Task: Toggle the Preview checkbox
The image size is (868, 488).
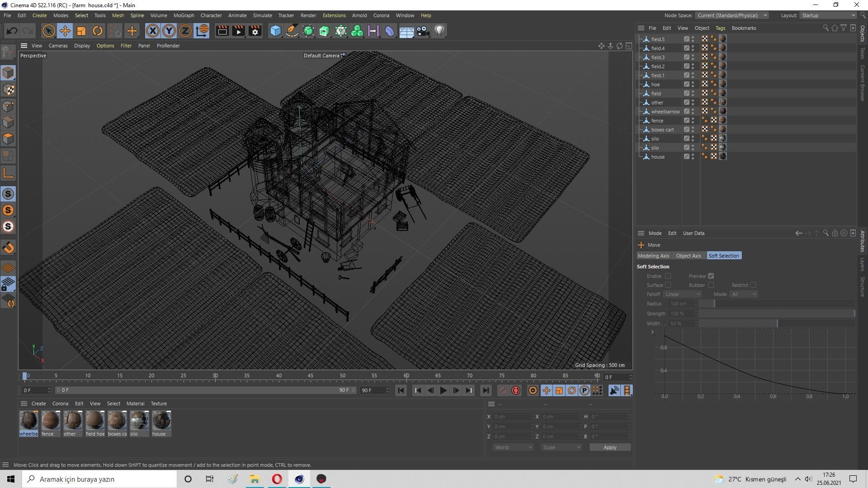Action: coord(711,276)
